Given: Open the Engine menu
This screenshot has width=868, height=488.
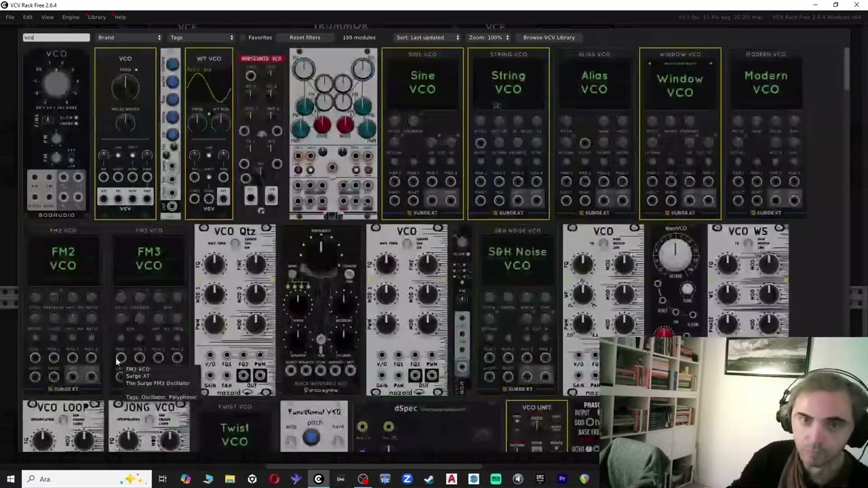Looking at the screenshot, I should [x=71, y=17].
